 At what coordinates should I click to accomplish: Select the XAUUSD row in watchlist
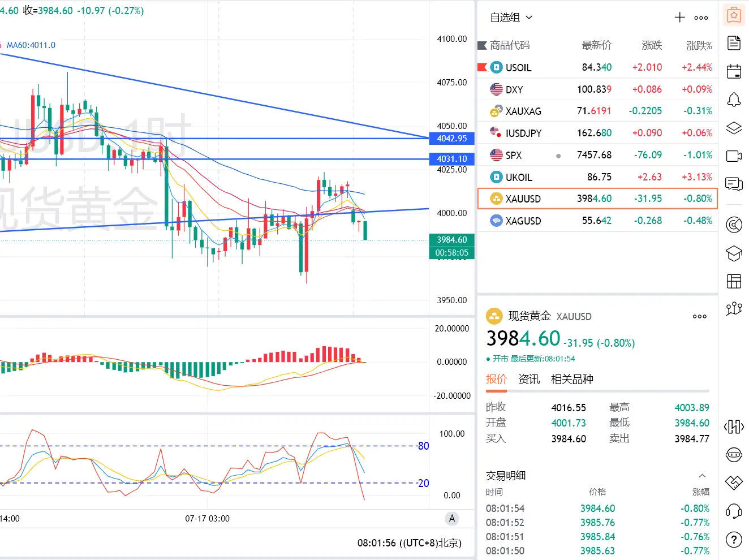click(597, 199)
